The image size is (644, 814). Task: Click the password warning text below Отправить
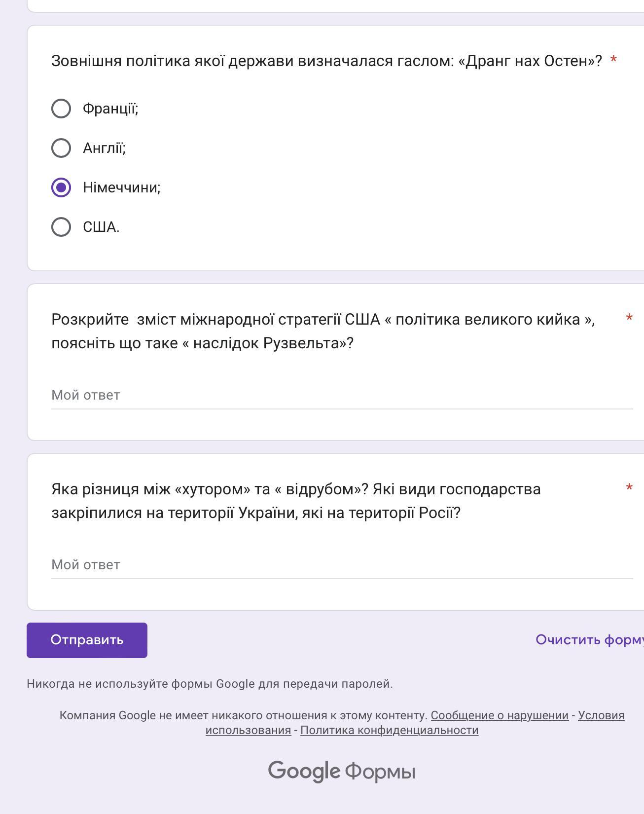click(x=210, y=684)
